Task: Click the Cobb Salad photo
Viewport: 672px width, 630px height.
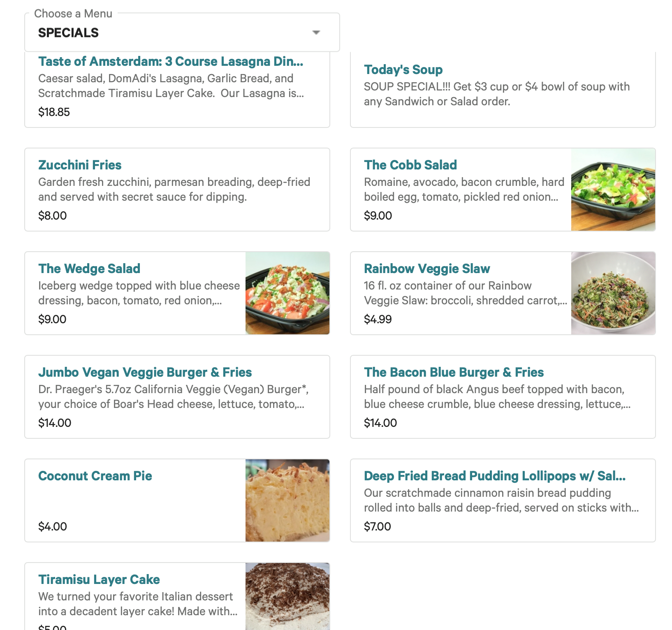Action: (x=613, y=190)
